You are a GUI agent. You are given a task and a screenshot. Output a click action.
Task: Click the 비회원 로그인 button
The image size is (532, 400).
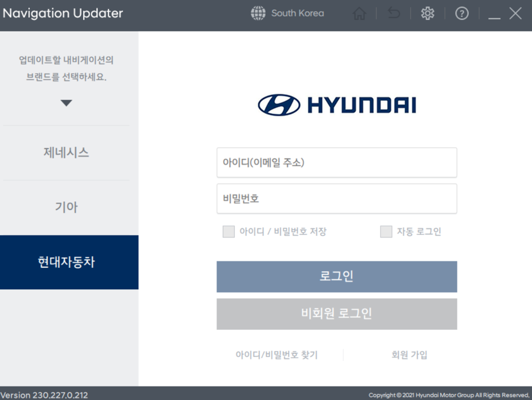[x=337, y=314]
